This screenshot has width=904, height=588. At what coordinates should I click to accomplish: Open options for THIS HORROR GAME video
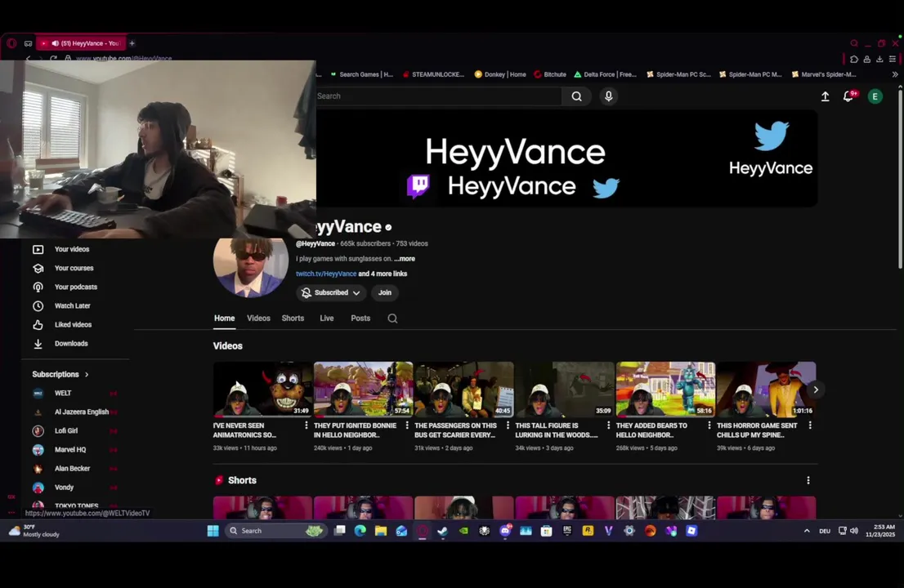click(x=810, y=425)
